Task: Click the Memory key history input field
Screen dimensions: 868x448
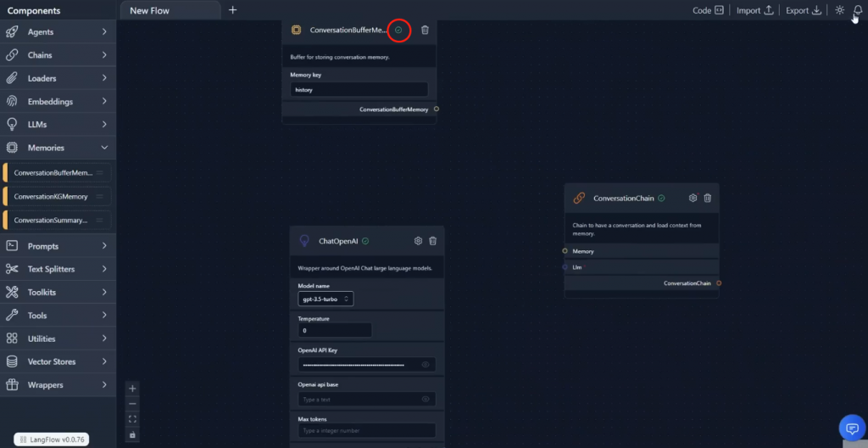Action: (359, 89)
